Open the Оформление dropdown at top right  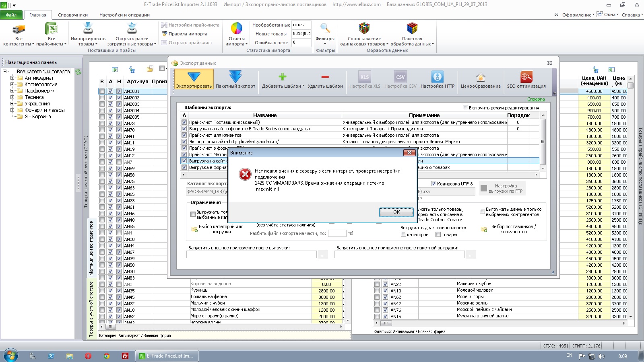point(578,15)
